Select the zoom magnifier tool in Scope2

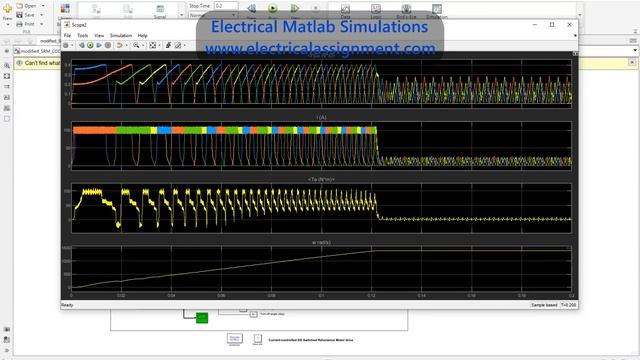[136, 45]
